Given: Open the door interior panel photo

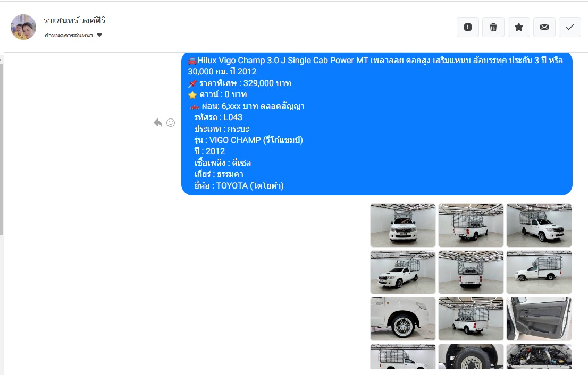Looking at the screenshot, I should pyautogui.click(x=539, y=319).
